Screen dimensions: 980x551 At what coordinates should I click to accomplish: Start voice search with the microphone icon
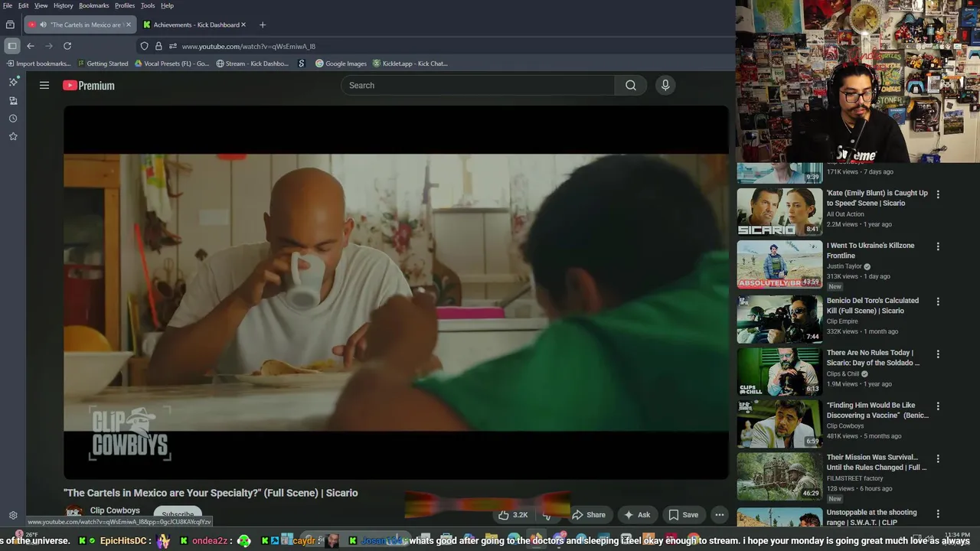[665, 86]
